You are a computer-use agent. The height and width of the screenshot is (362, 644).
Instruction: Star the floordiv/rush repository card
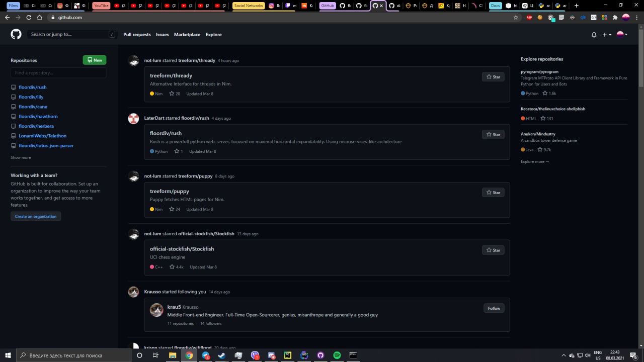click(x=493, y=135)
